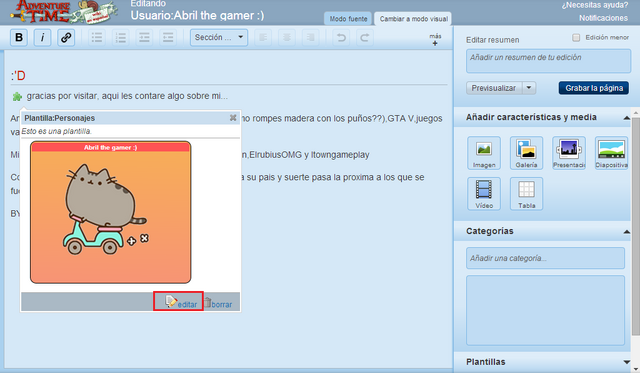Click the undo arrow icon

click(x=341, y=38)
